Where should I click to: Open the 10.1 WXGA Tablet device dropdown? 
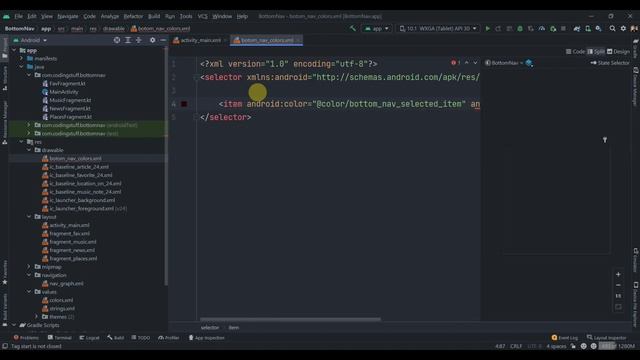[x=438, y=29]
